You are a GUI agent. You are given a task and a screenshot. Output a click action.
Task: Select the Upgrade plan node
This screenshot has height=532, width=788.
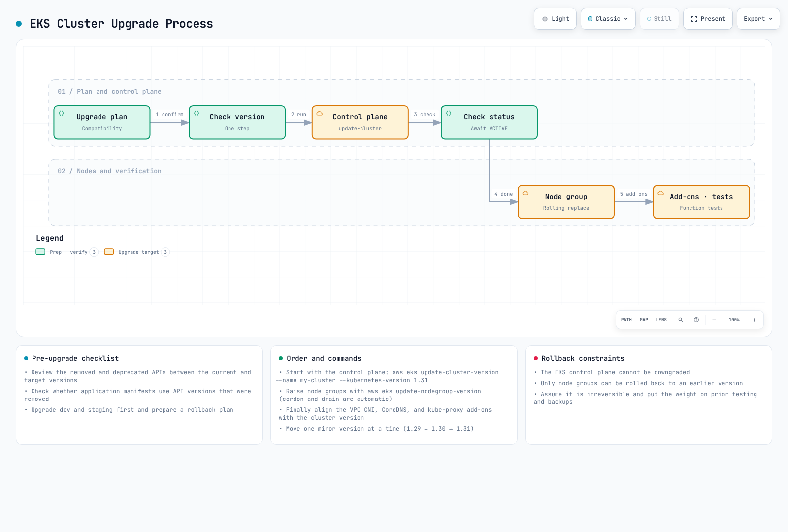102,123
